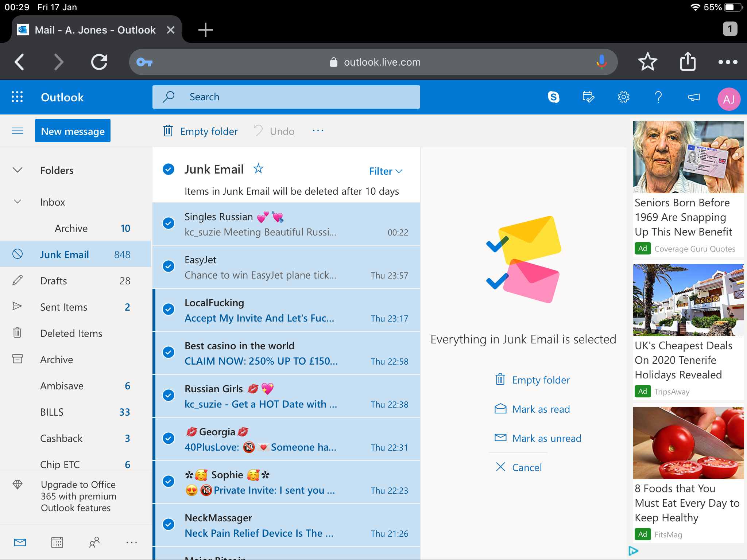
Task: Open more modules ellipsis at bottom left
Action: point(131,542)
